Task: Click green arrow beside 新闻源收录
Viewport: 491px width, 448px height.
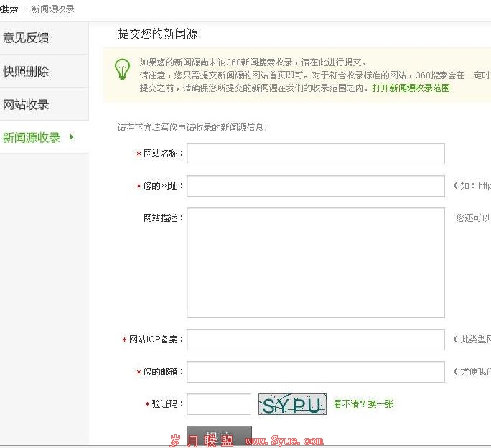Action: [72, 137]
